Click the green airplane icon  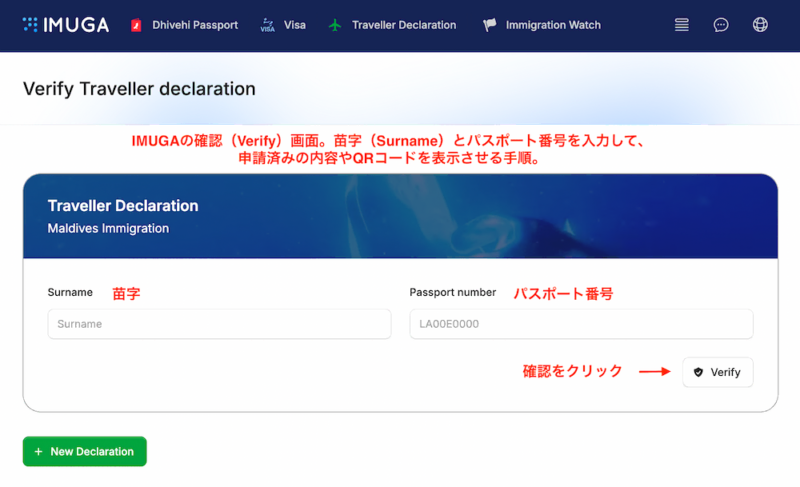tap(335, 25)
